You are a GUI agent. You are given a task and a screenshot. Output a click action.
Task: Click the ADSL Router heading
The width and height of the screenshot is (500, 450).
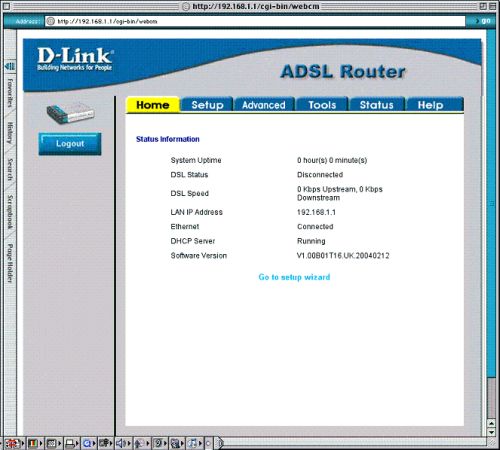point(343,72)
